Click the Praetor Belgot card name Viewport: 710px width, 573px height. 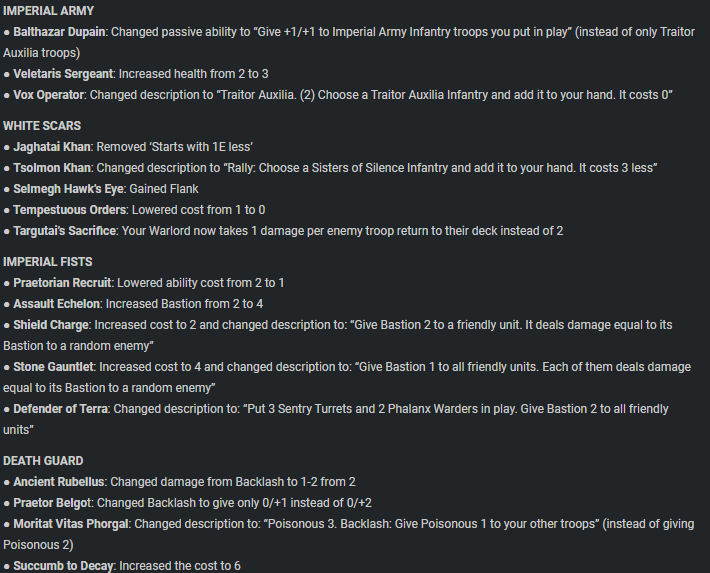[x=52, y=503]
